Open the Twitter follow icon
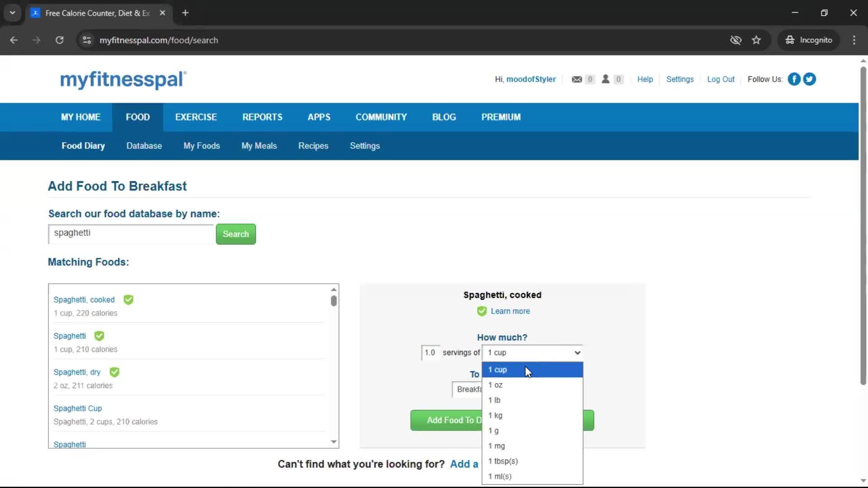Viewport: 868px width, 488px height. [x=809, y=79]
